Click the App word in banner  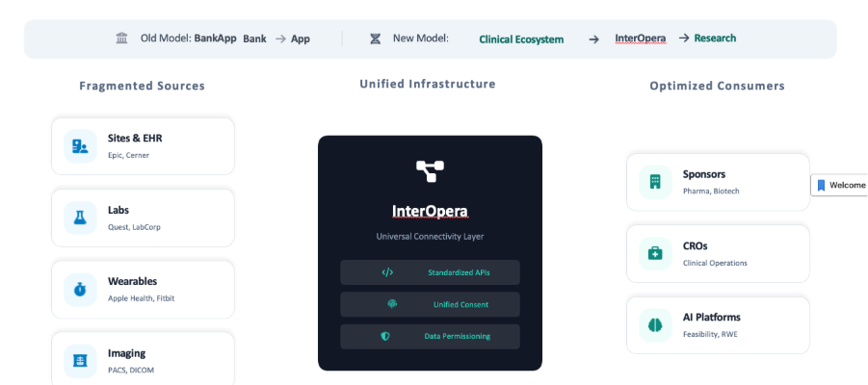pyautogui.click(x=301, y=39)
